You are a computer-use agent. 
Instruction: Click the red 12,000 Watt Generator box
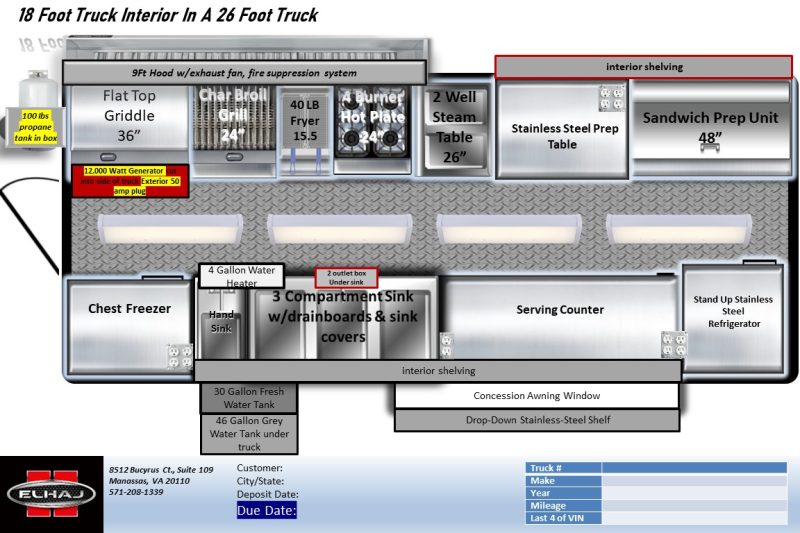click(130, 181)
